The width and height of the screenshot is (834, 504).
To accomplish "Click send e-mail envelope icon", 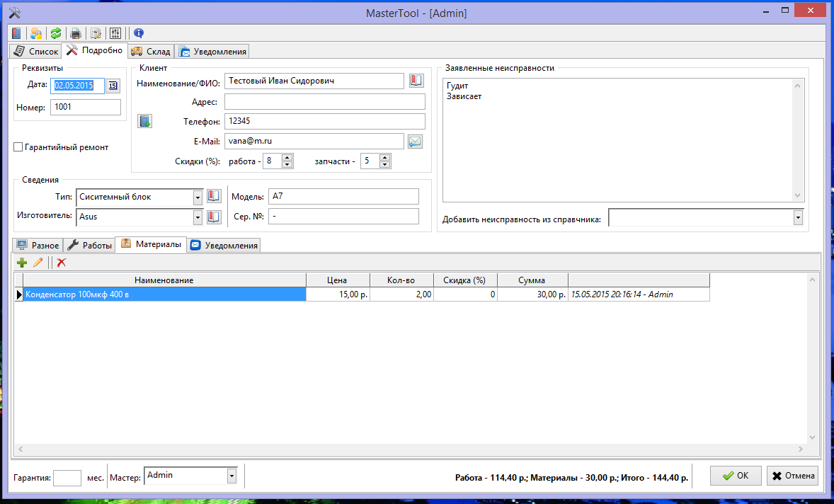I will click(415, 142).
